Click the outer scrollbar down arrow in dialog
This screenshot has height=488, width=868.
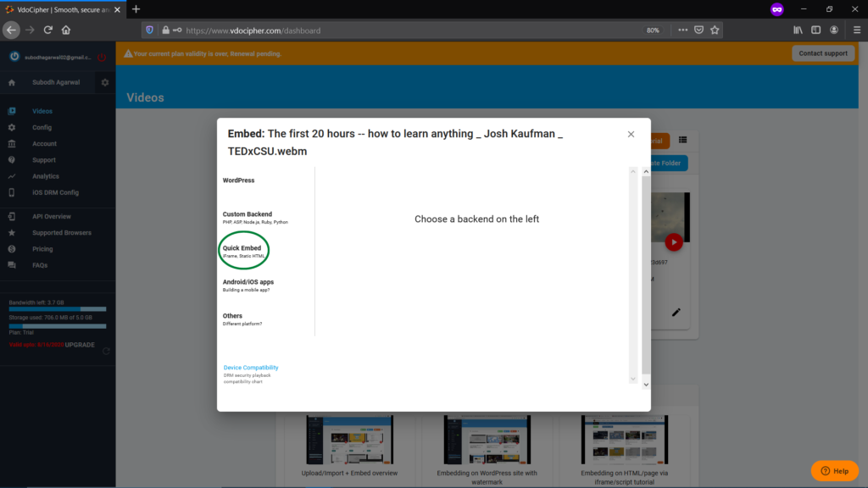(x=646, y=385)
